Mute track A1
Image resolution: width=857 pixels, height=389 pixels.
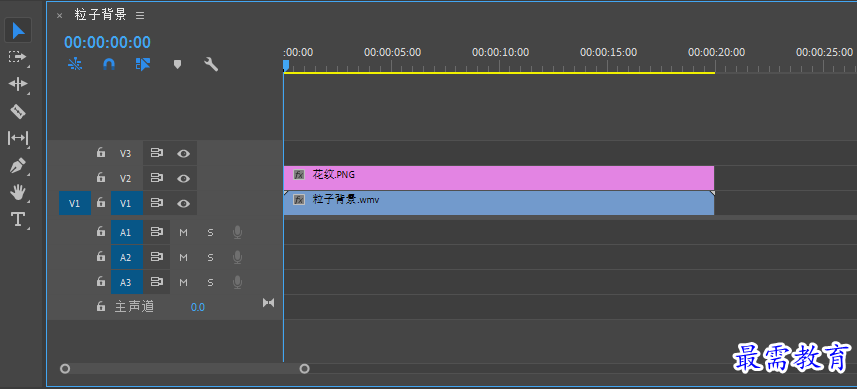[x=184, y=233]
